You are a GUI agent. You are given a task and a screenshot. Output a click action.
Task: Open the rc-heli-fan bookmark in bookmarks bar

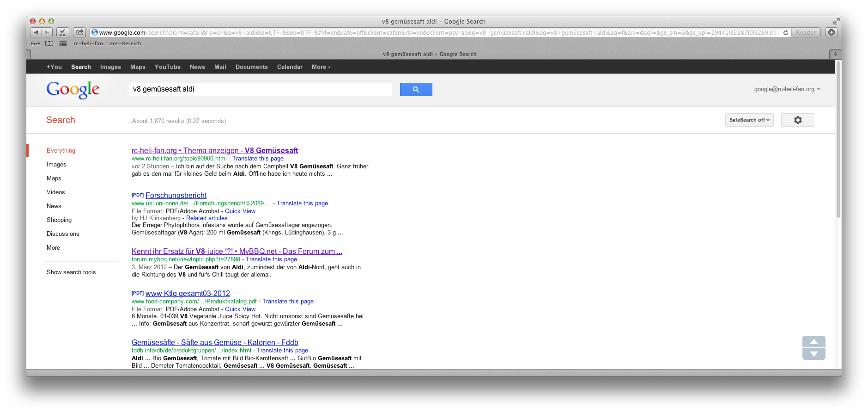pyautogui.click(x=107, y=43)
